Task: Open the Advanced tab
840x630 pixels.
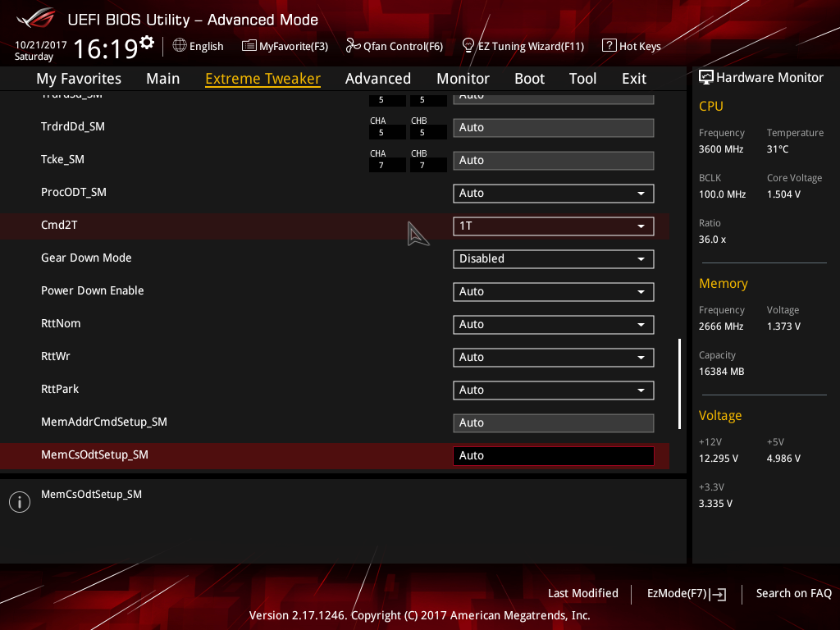Action: tap(378, 79)
